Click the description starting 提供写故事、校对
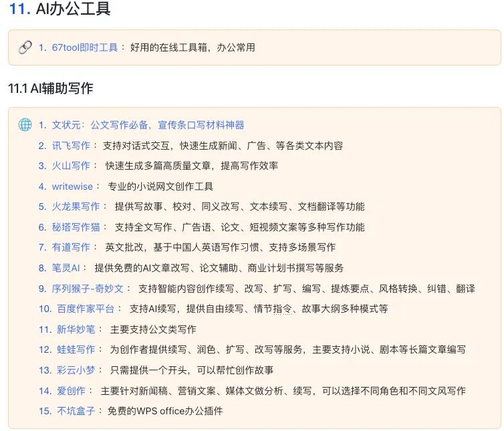 (x=240, y=206)
